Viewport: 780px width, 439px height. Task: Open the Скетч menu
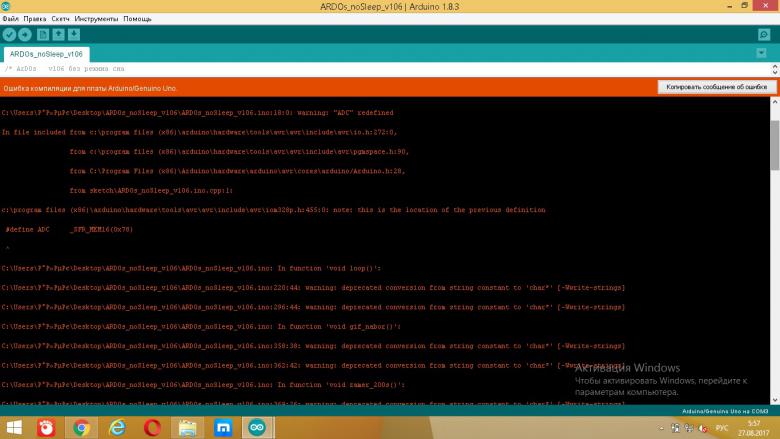[60, 18]
